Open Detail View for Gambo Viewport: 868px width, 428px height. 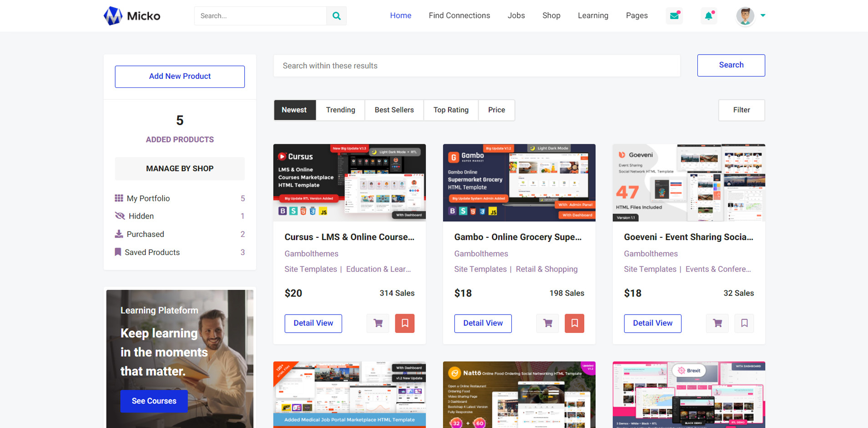[483, 323]
